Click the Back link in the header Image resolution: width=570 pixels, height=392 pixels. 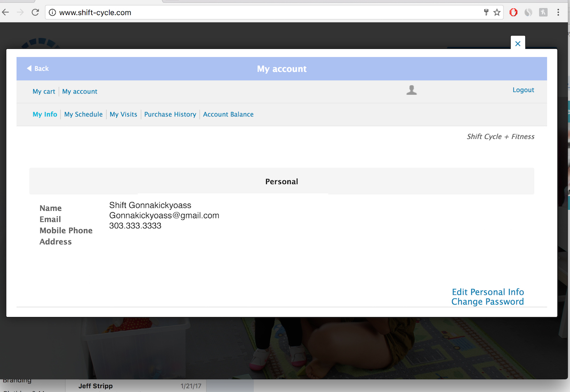38,69
